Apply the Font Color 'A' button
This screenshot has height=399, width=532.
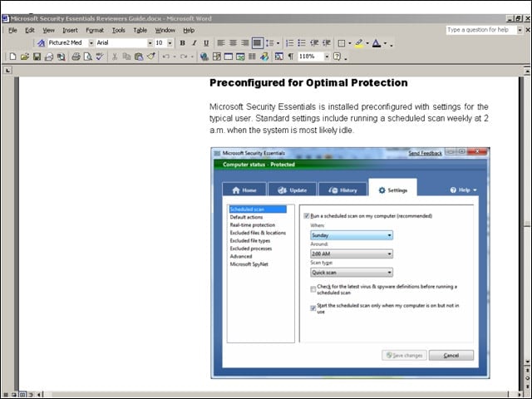(x=377, y=43)
